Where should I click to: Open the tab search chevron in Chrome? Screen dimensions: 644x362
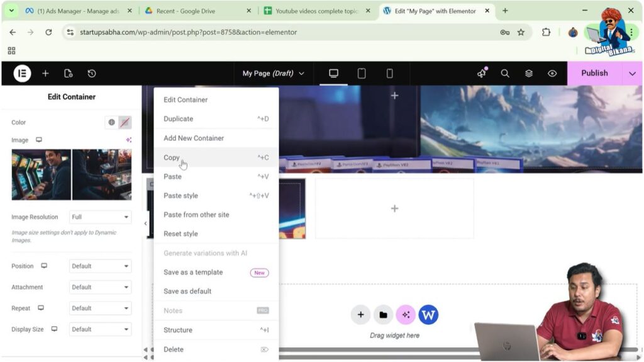tap(11, 11)
